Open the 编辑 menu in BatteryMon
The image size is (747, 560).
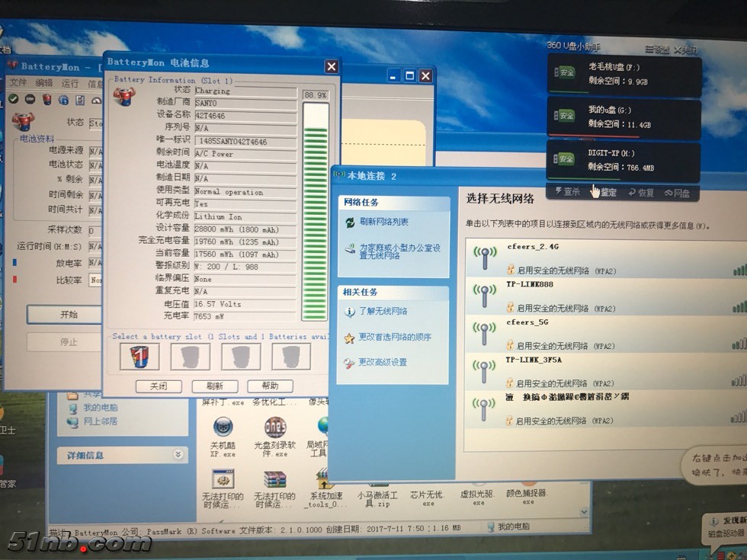[43, 83]
